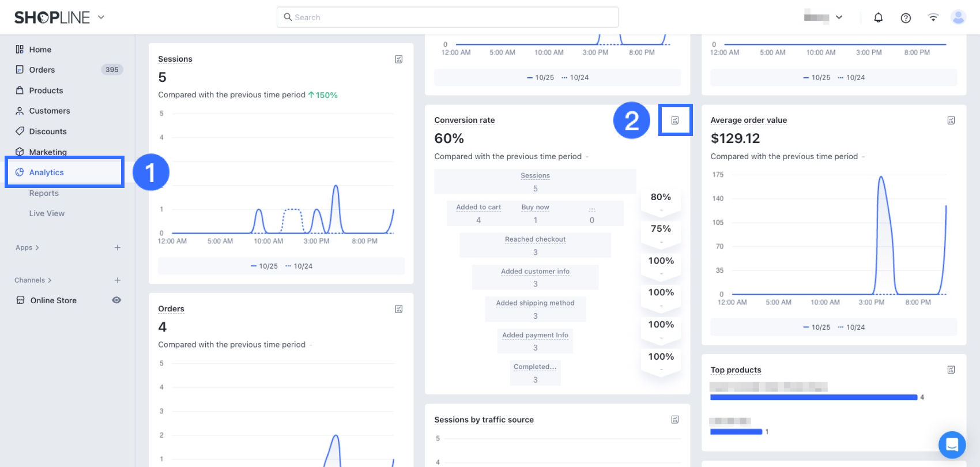980x467 pixels.
Task: Click 10/25 legend in Average order chart
Action: (817, 327)
